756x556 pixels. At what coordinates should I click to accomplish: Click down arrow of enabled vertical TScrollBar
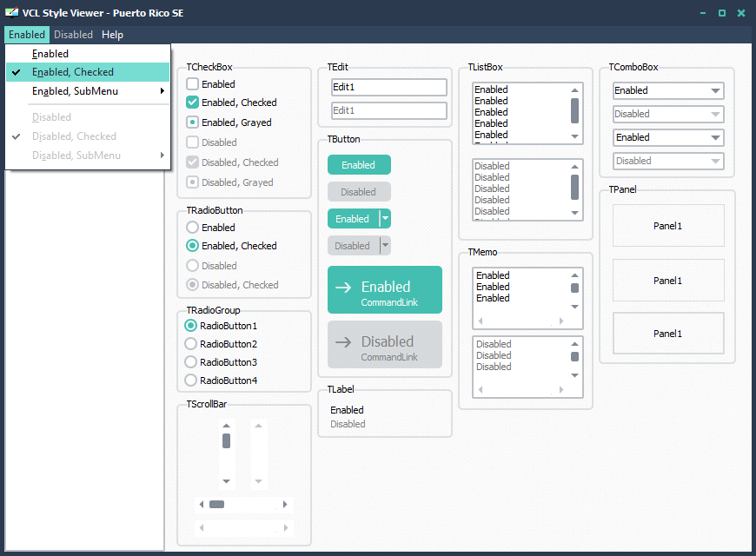click(227, 481)
